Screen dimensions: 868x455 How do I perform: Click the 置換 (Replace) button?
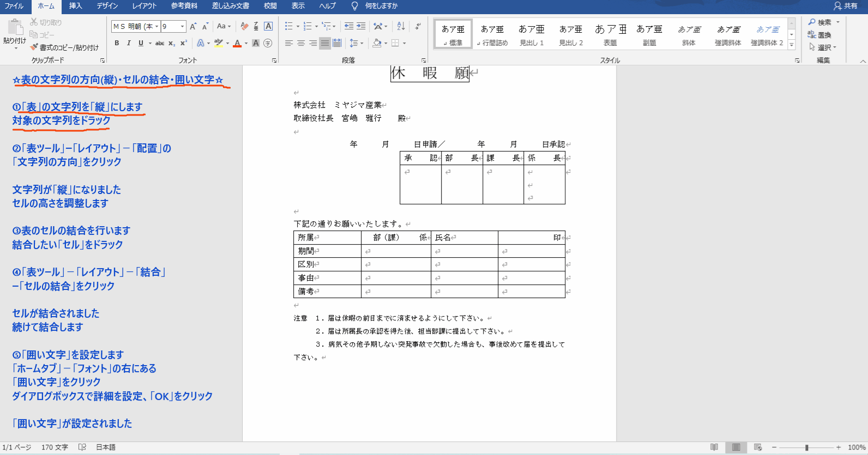(x=820, y=35)
